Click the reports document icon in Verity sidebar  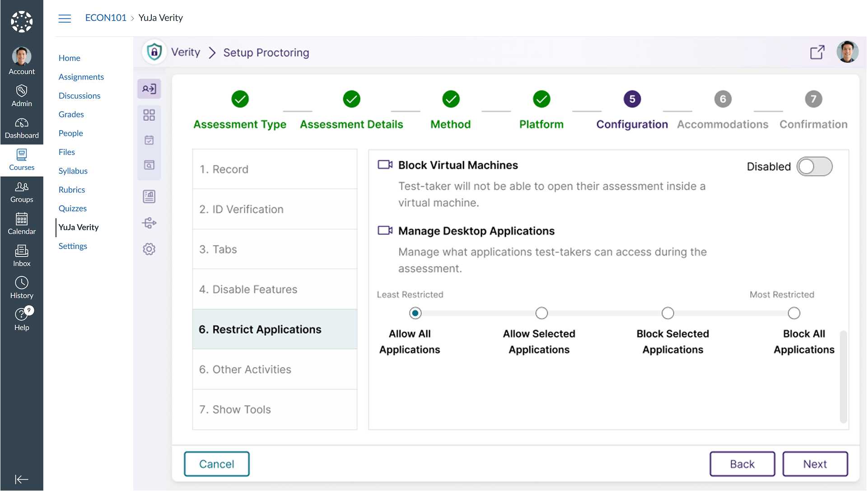point(149,196)
